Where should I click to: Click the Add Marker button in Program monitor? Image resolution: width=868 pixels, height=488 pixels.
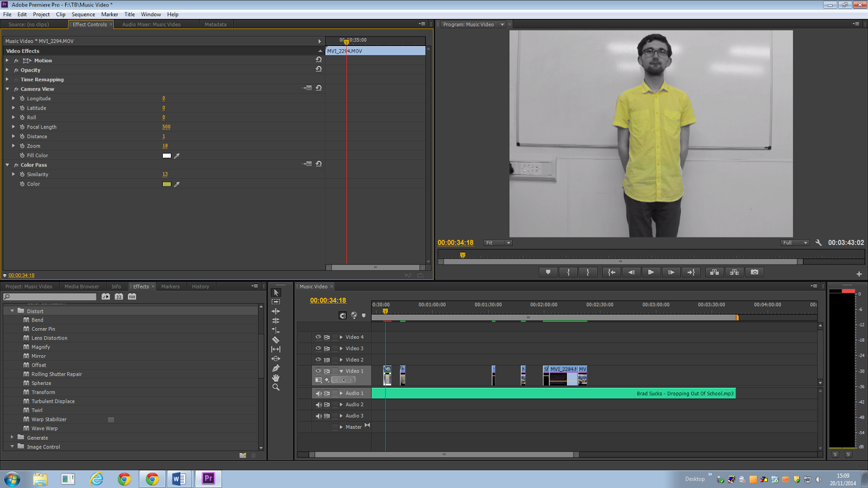[x=548, y=272]
